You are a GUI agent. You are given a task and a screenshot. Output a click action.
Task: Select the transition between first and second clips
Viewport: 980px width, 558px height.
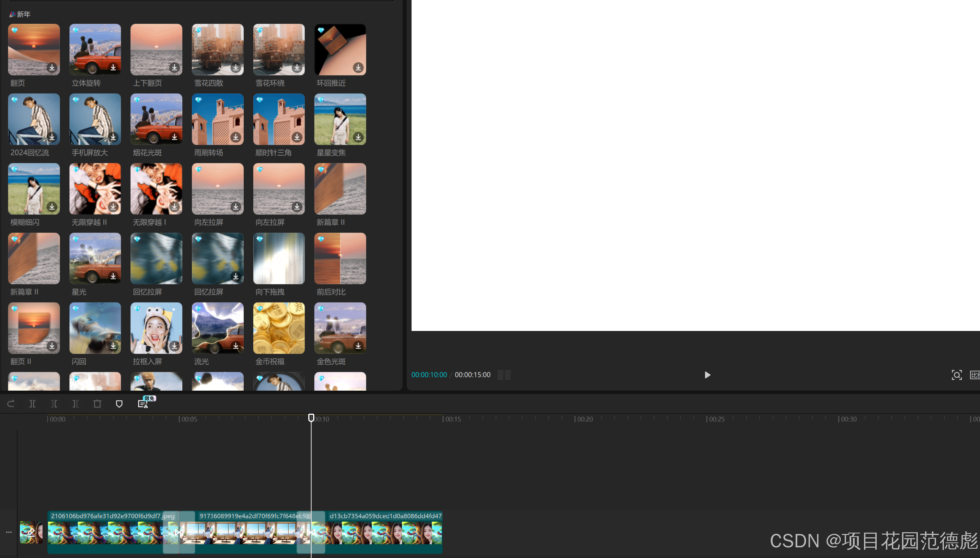(179, 532)
